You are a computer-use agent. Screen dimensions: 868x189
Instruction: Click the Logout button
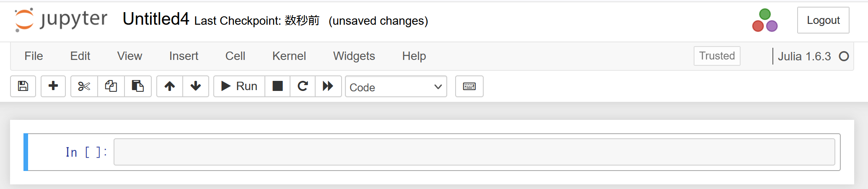click(x=823, y=20)
